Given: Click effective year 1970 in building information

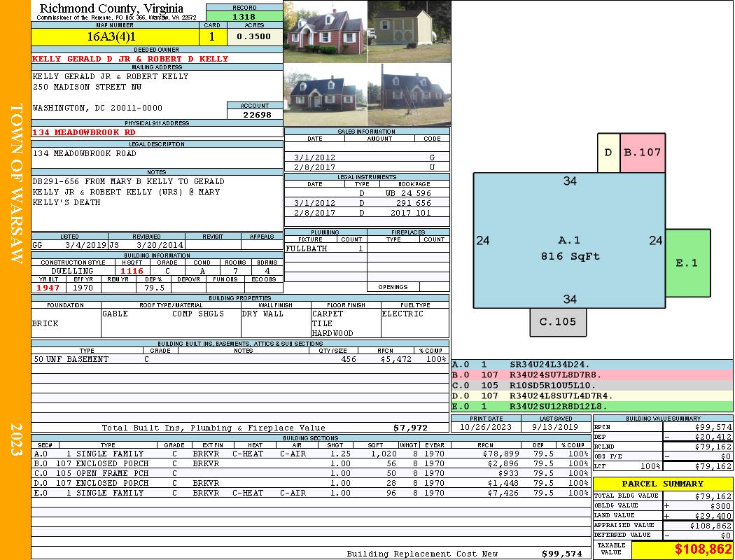Looking at the screenshot, I should coord(83,288).
